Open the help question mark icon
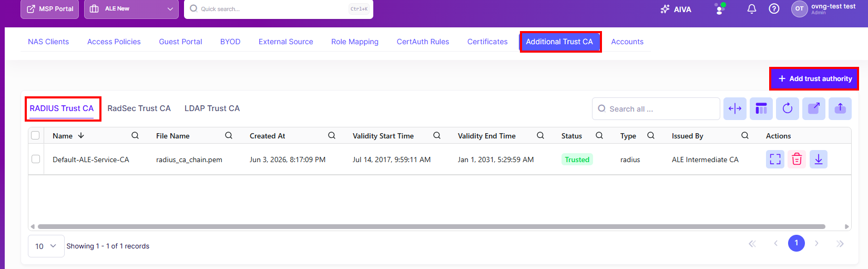The image size is (868, 269). point(774,9)
